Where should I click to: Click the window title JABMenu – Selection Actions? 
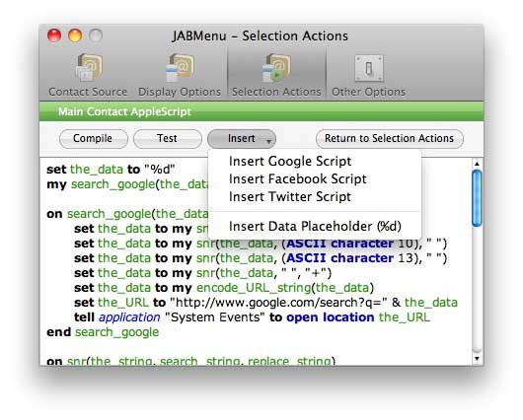click(x=260, y=36)
